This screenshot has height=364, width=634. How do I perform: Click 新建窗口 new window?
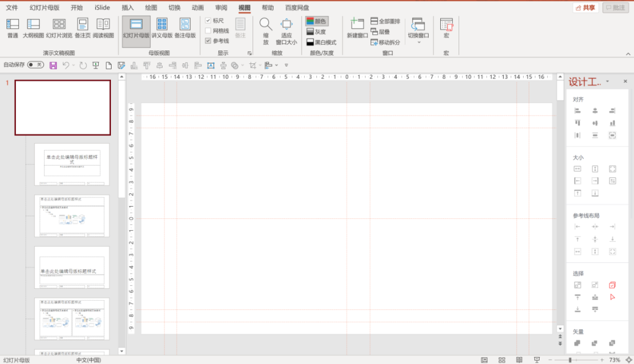357,28
